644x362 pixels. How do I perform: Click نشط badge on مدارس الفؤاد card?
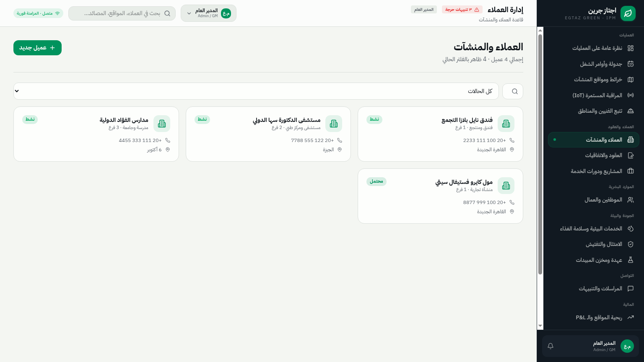(x=30, y=119)
